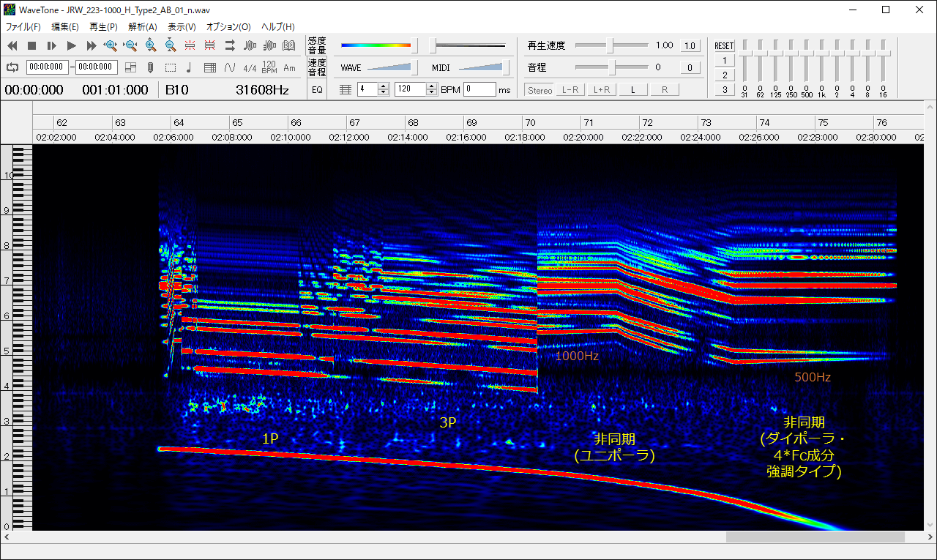937x560 pixels.
Task: Fast forward with the double-right arrow
Action: click(92, 45)
